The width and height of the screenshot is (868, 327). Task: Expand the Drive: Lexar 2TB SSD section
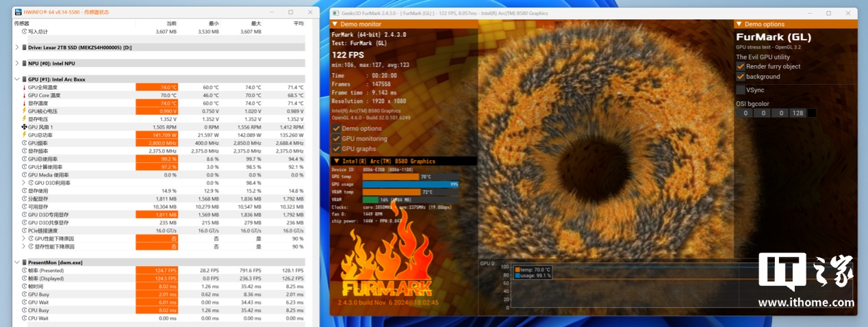coord(16,47)
